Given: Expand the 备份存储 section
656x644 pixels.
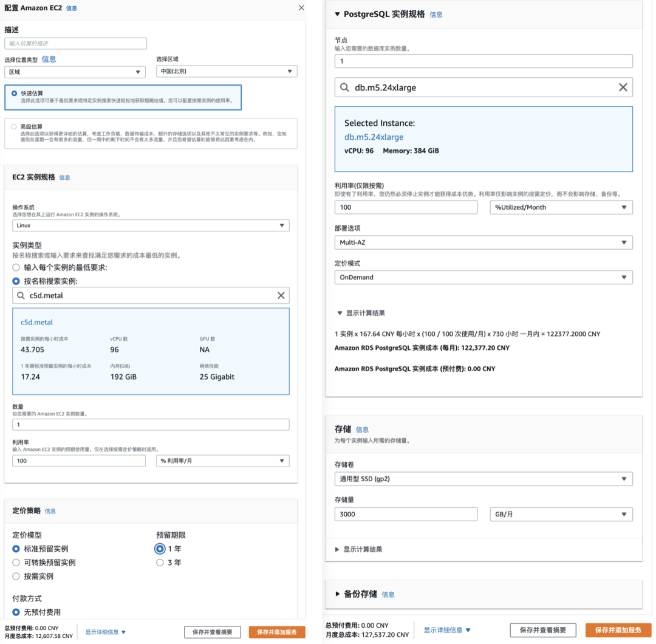Looking at the screenshot, I should [x=337, y=594].
